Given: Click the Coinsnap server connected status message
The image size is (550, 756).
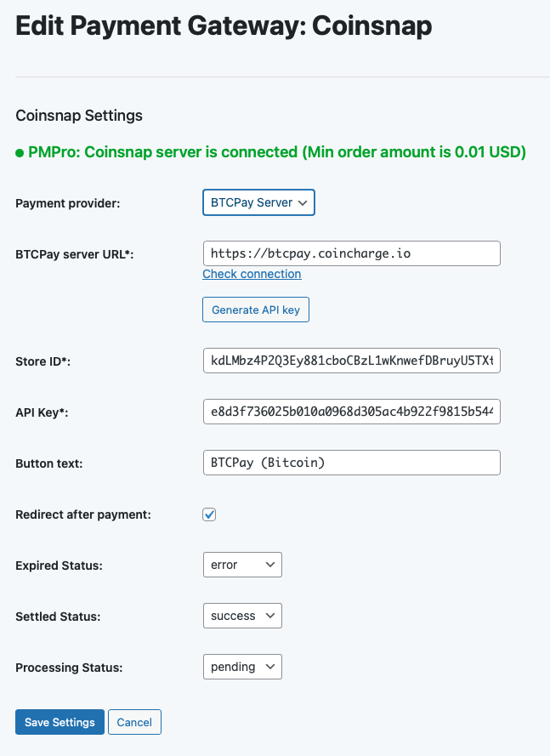Looking at the screenshot, I should [277, 153].
